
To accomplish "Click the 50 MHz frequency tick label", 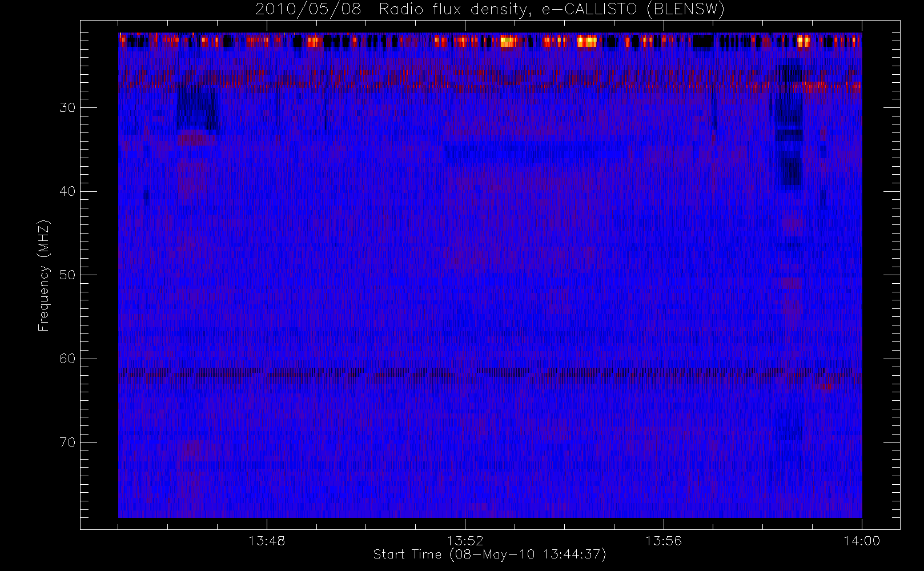I will [x=67, y=275].
